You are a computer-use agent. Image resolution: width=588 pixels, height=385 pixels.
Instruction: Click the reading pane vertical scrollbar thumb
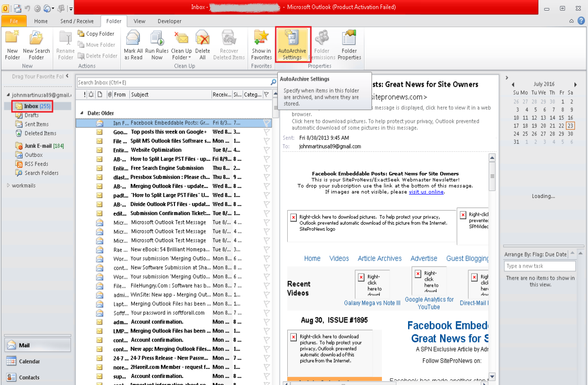click(x=492, y=176)
